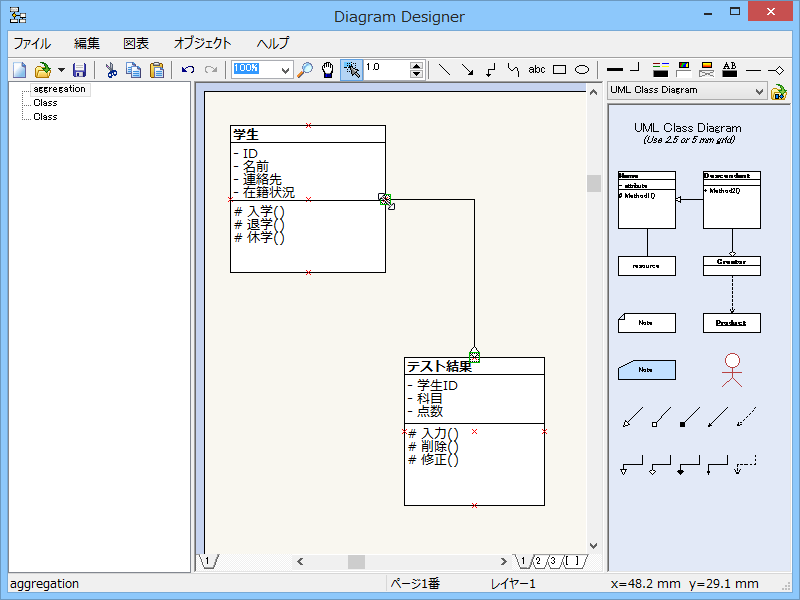Select the straight line tool
Viewport: 800px width, 600px height.
coord(444,70)
